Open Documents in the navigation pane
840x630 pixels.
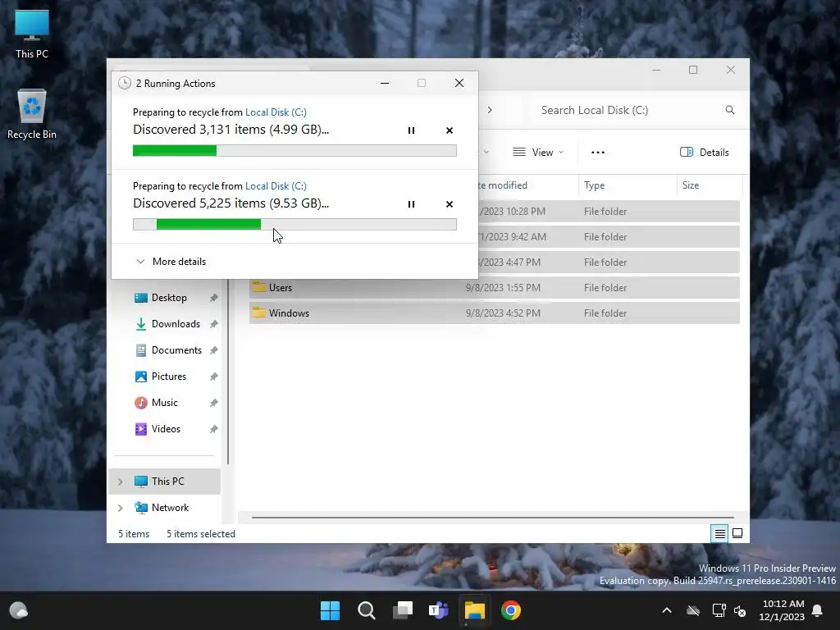(169, 350)
